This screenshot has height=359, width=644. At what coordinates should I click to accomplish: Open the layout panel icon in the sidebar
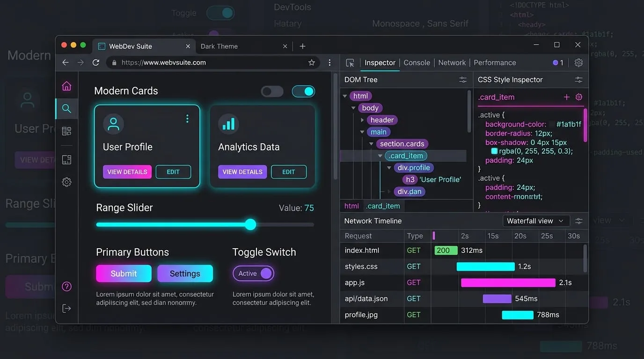66,160
